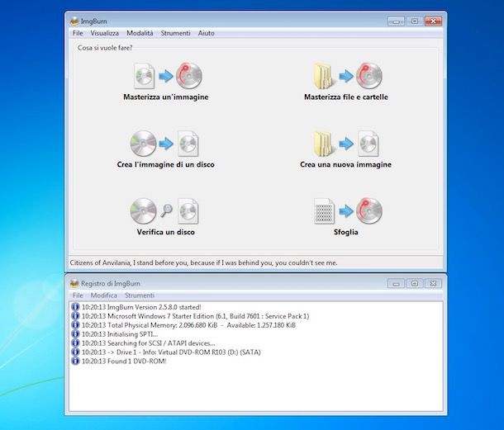Open the Modalità menu
This screenshot has height=430, width=504.
point(140,33)
